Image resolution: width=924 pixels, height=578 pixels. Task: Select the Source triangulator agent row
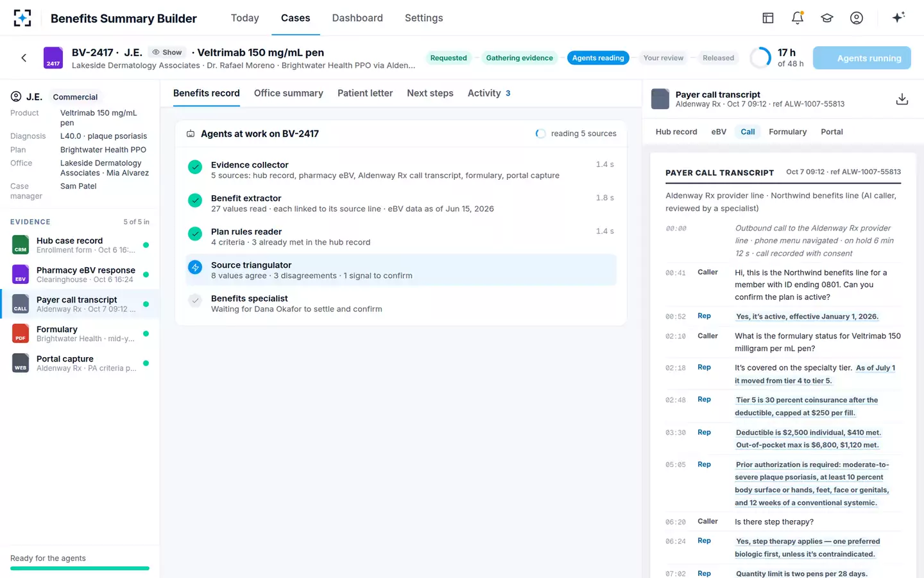click(401, 270)
